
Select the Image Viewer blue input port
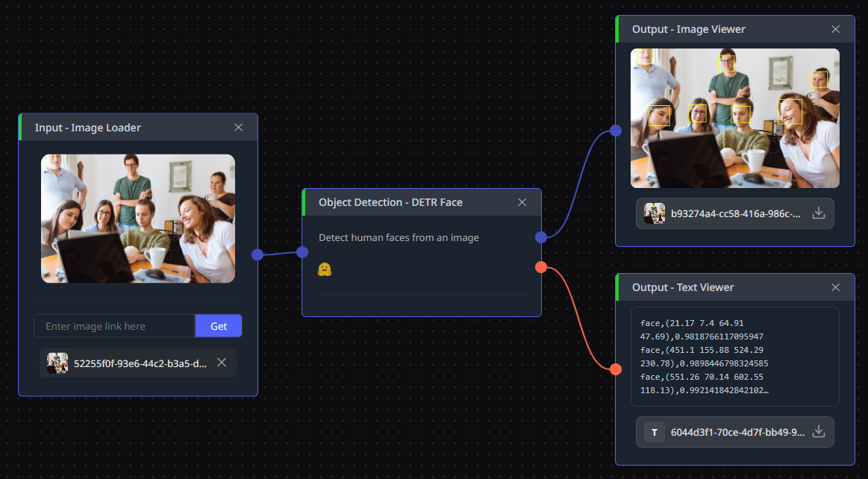click(616, 131)
